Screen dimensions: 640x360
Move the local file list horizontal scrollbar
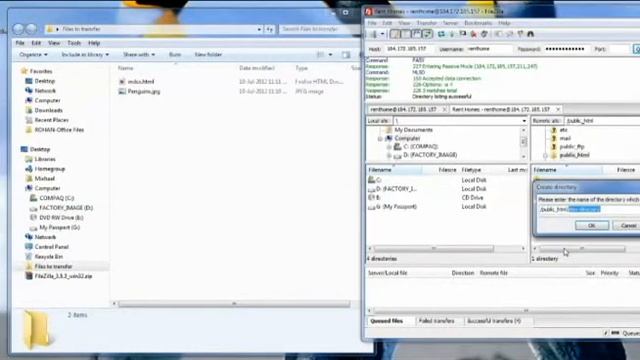coord(434,248)
